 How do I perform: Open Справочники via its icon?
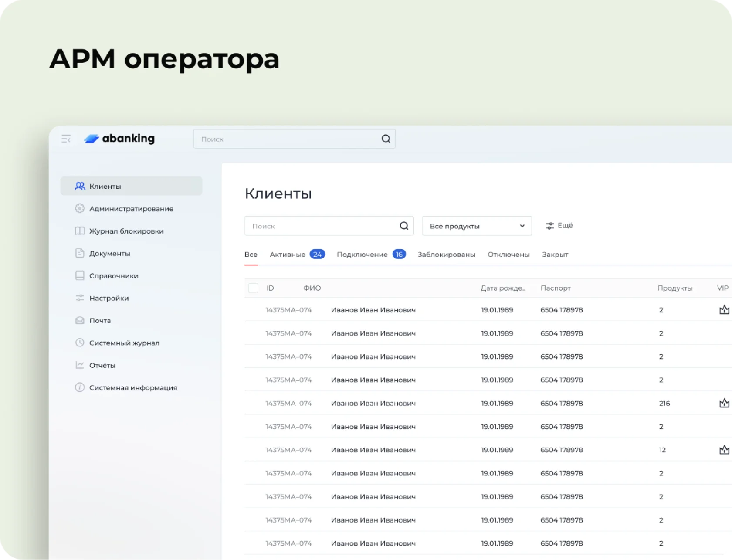pyautogui.click(x=80, y=276)
